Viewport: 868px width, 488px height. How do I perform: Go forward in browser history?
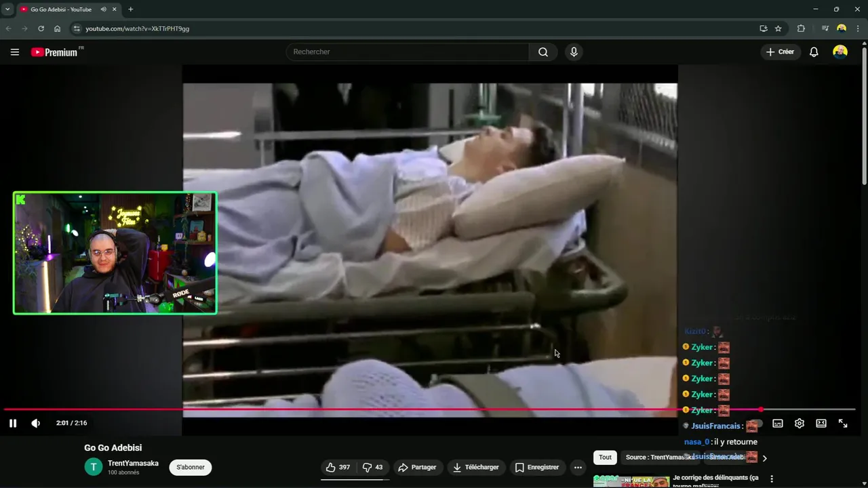click(24, 28)
